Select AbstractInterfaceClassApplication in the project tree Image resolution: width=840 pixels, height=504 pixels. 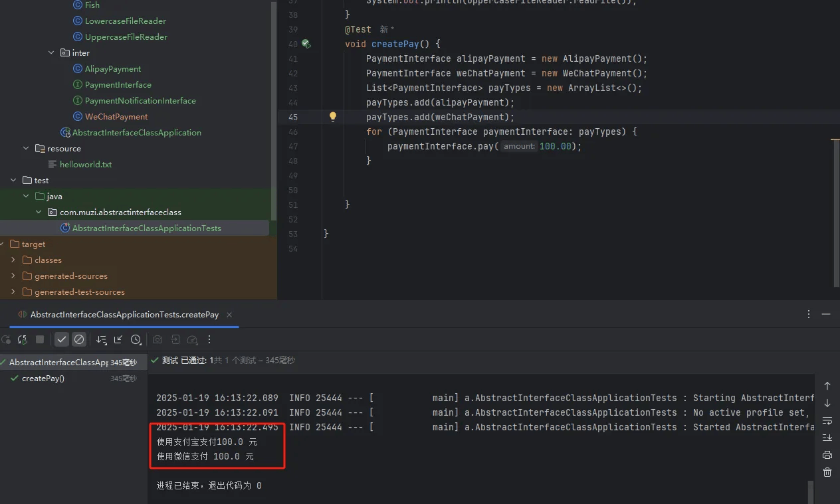click(x=136, y=132)
